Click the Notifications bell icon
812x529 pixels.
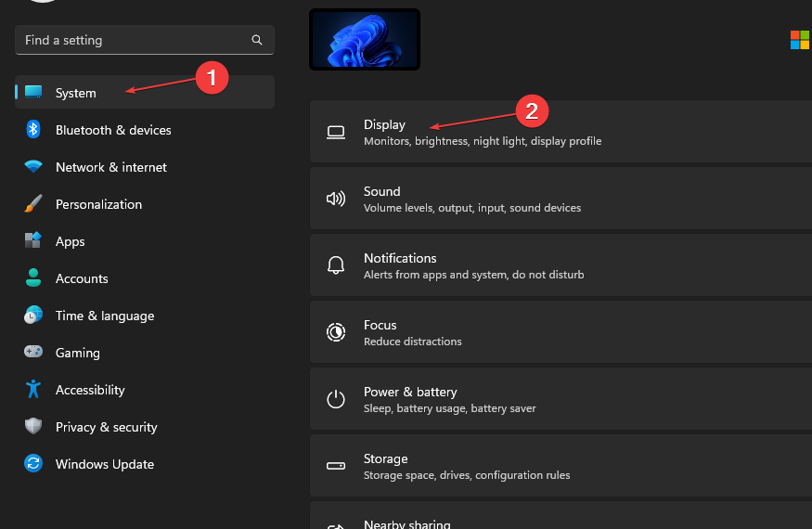[x=336, y=266]
